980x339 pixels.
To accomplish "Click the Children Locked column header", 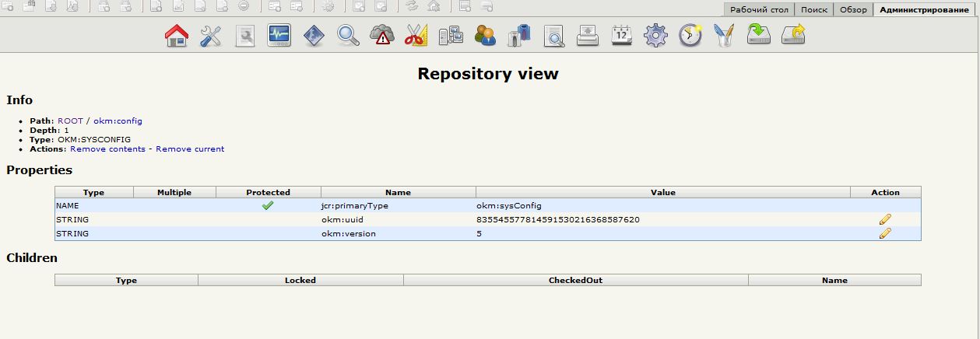I will (300, 280).
